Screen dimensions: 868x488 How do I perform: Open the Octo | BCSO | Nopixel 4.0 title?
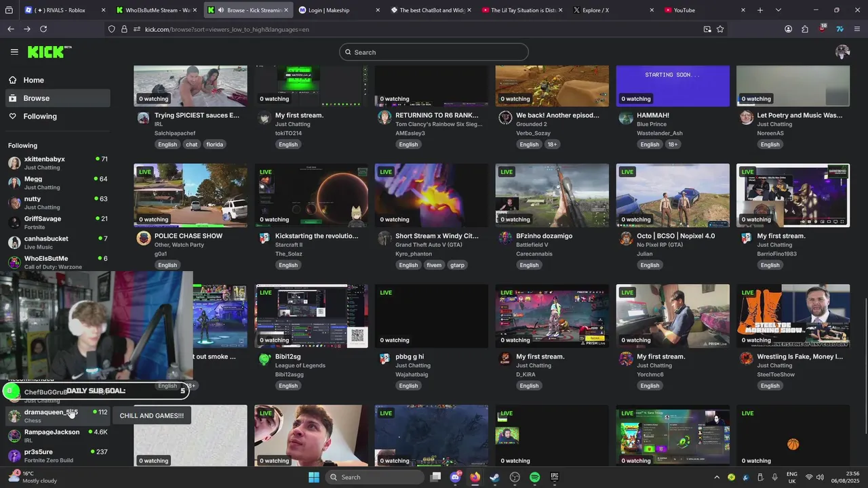tap(675, 236)
